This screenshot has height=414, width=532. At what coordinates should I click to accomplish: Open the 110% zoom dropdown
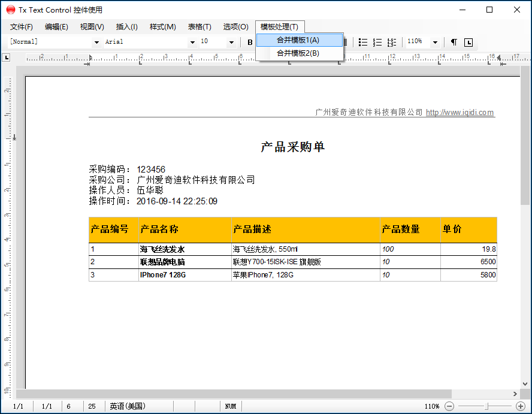pos(435,43)
